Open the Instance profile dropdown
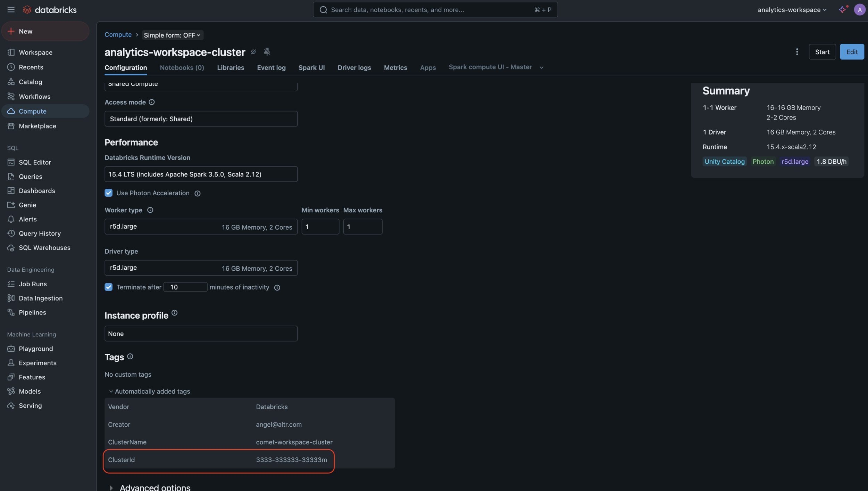 pyautogui.click(x=201, y=334)
